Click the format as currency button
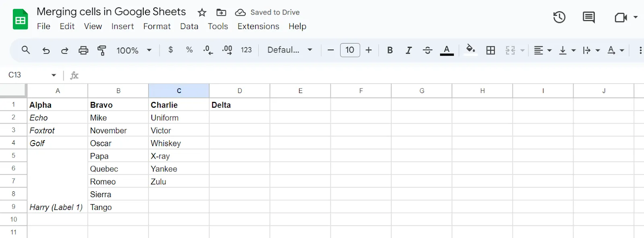Viewport: 644px width, 238px height. (x=171, y=50)
